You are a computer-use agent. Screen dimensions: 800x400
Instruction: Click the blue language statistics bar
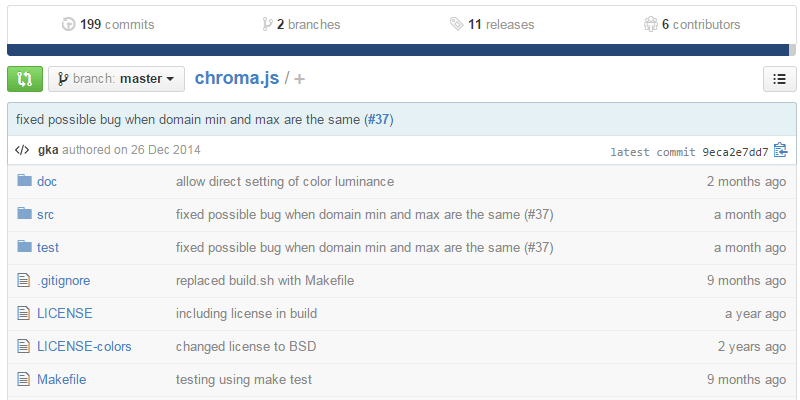point(400,49)
